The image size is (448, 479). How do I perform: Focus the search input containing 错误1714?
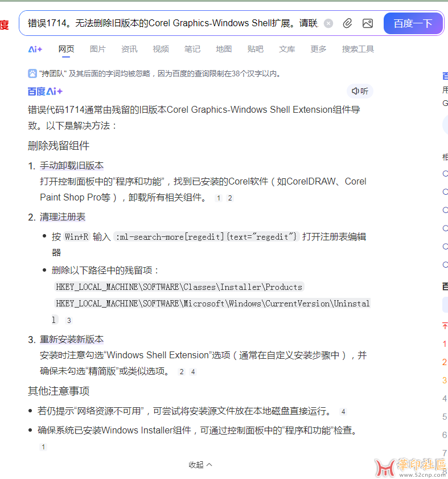[171, 23]
